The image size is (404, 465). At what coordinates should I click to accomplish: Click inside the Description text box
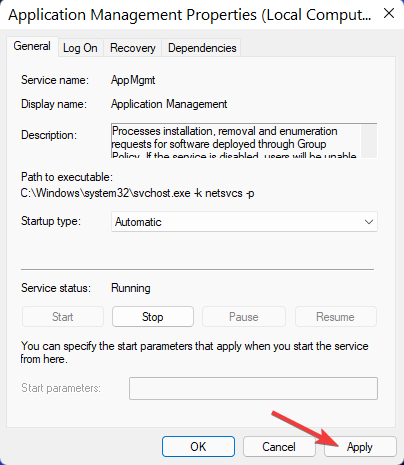(236, 140)
